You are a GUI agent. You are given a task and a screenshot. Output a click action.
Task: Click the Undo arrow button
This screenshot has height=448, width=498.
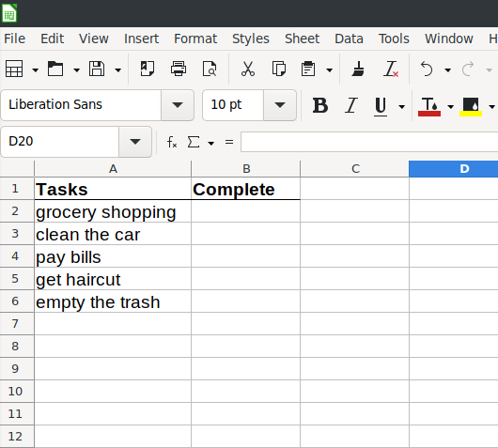click(x=427, y=69)
